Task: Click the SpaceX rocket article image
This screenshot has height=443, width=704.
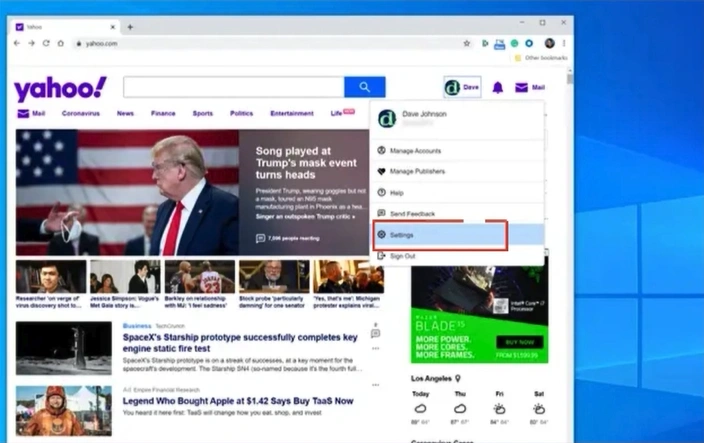Action: 64,348
